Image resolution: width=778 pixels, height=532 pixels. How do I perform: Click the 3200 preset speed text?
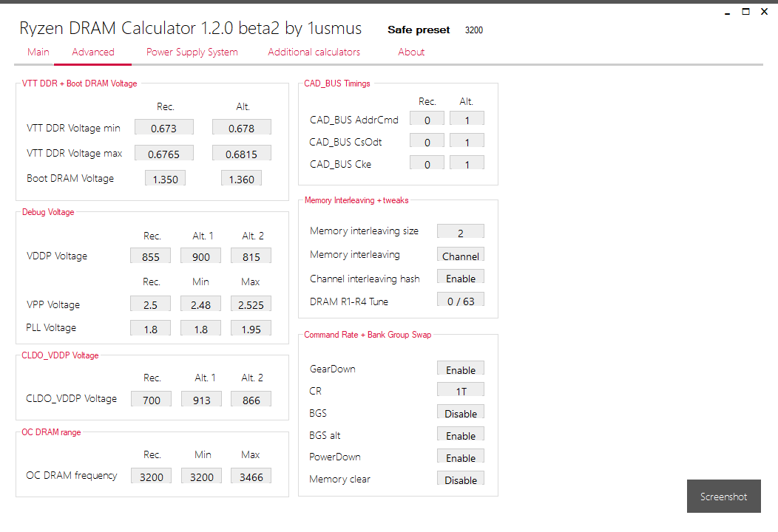(x=474, y=30)
